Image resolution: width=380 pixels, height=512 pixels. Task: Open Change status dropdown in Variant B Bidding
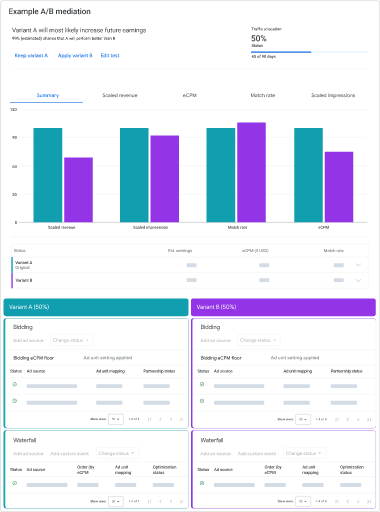click(259, 340)
